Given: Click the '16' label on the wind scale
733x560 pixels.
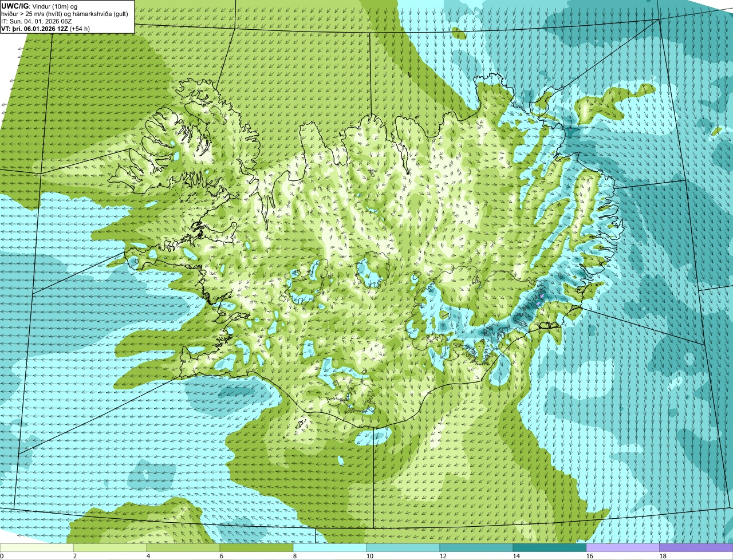Looking at the screenshot, I should [590, 556].
